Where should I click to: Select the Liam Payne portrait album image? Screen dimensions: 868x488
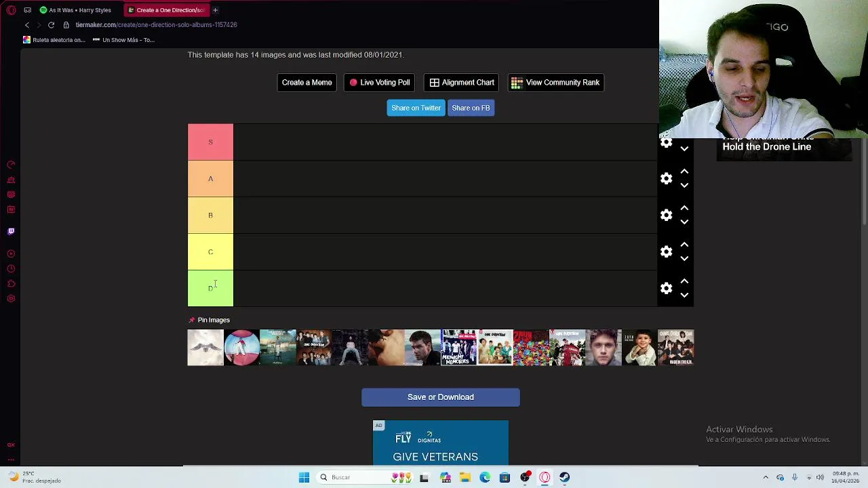[422, 348]
